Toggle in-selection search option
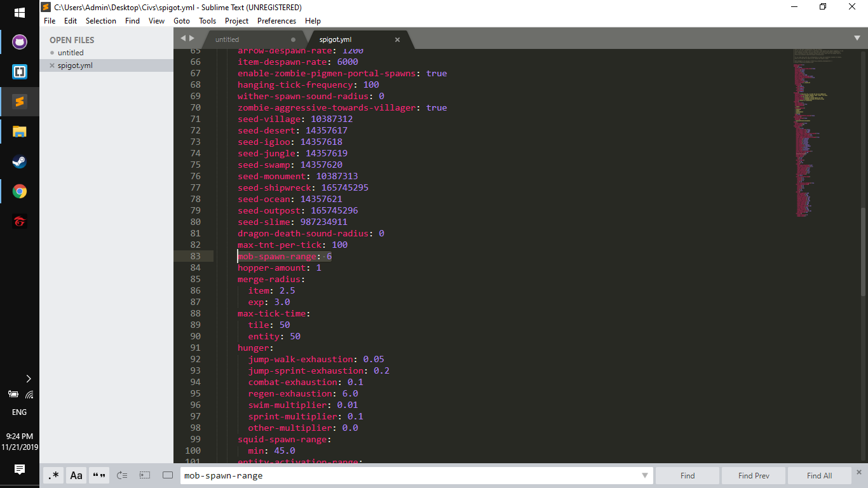 point(145,475)
